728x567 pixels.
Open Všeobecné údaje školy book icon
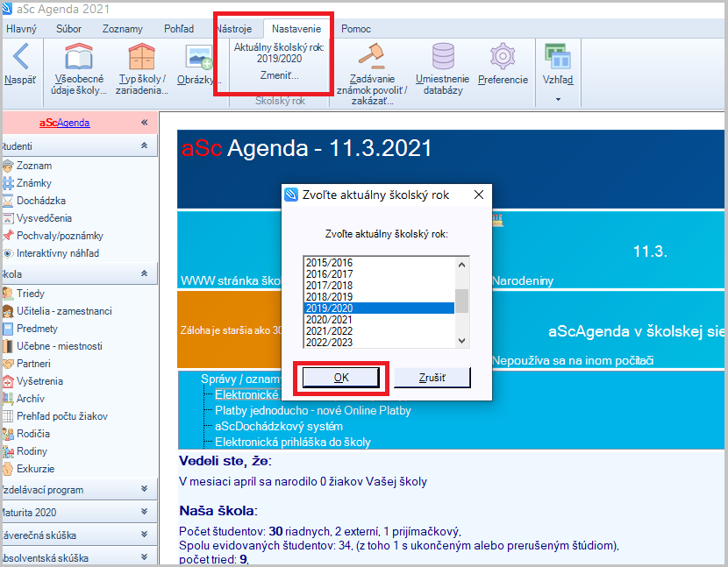[x=78, y=56]
